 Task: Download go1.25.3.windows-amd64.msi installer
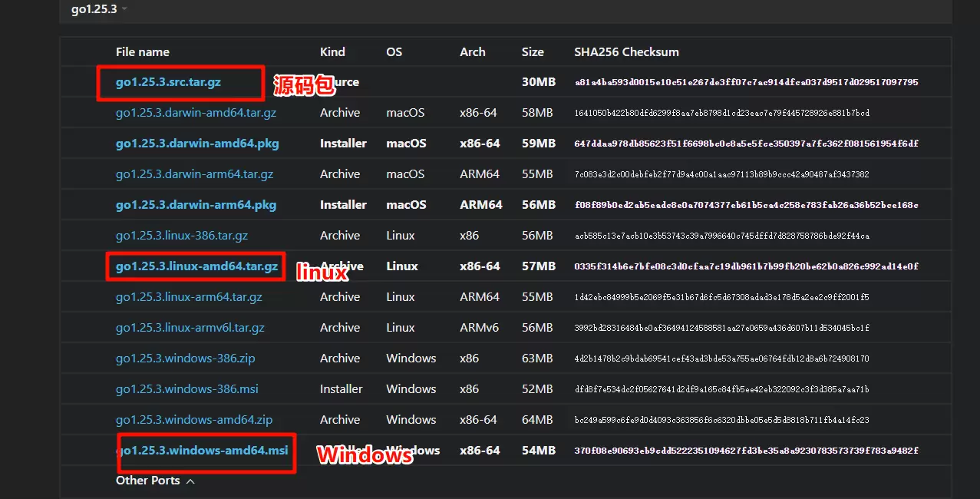[x=202, y=451]
